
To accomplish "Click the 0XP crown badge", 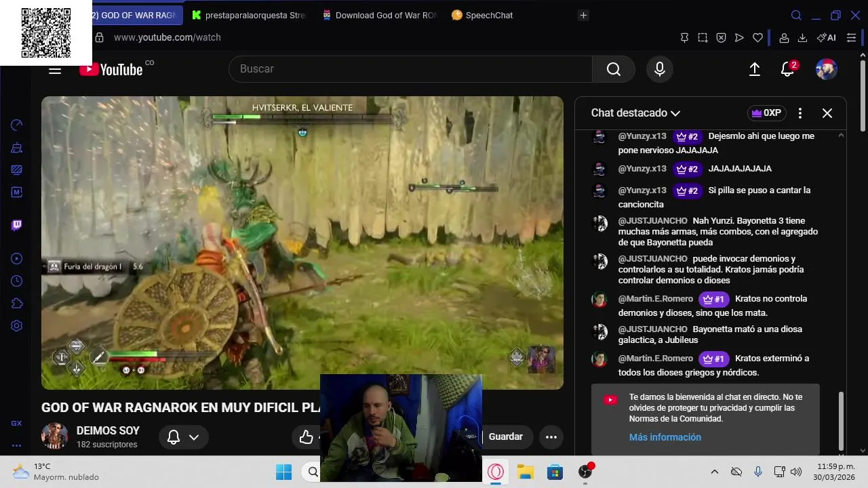I will [x=766, y=113].
